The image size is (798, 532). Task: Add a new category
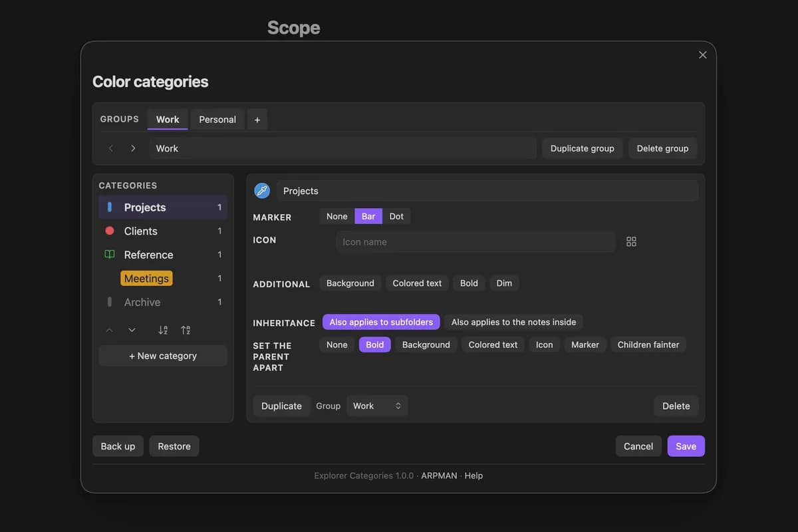(x=163, y=356)
